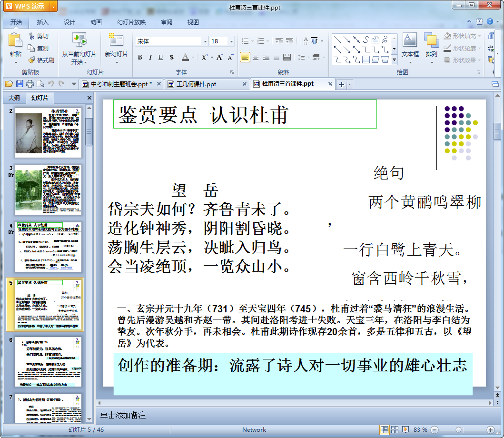Click the Paste (粘贴) icon
Viewport: 504px width, 438px height.
pyautogui.click(x=15, y=40)
